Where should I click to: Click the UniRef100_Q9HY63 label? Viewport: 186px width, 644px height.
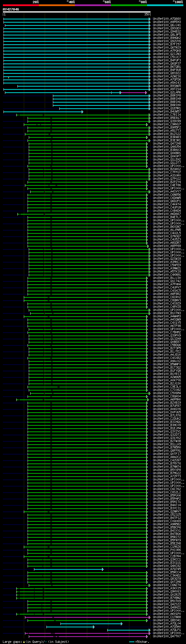click(x=167, y=592)
